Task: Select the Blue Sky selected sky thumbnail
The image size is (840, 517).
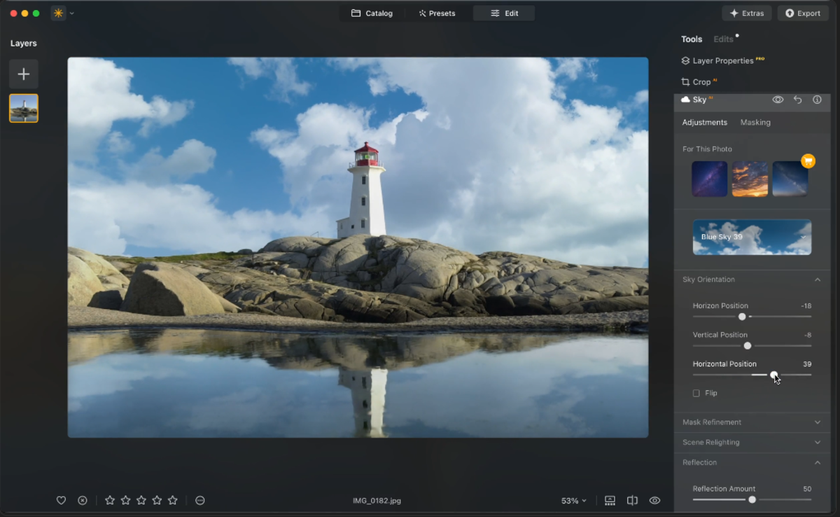Action: click(751, 237)
